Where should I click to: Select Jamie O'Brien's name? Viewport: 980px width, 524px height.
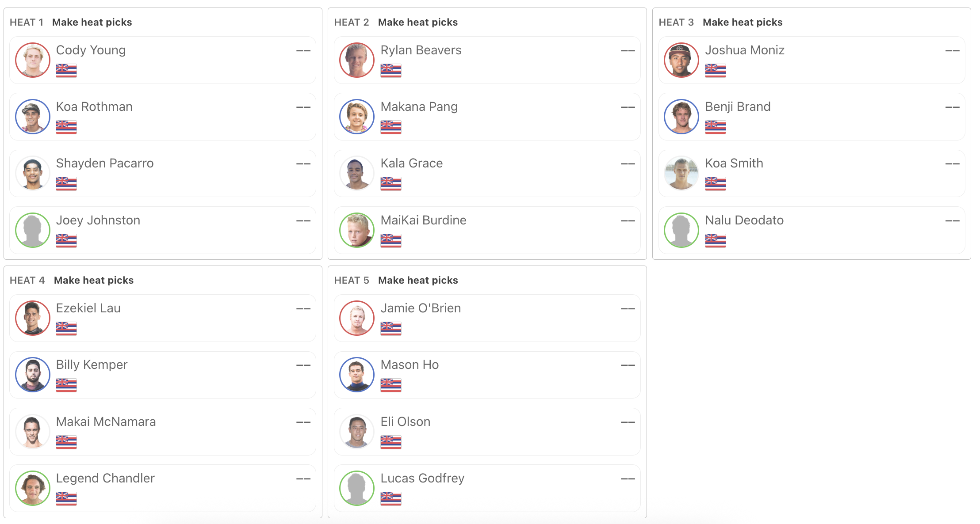(x=421, y=308)
